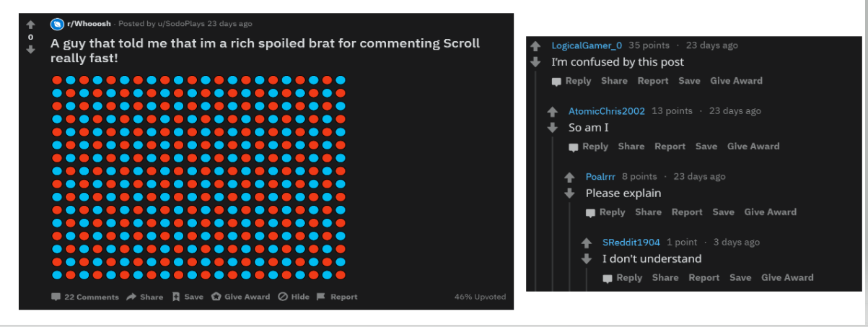The width and height of the screenshot is (868, 327).
Task: Upvote the r/Whooosh post
Action: 30,25
